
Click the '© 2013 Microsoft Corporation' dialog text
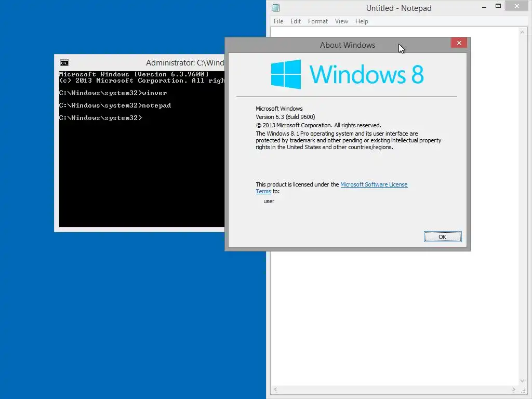(x=318, y=125)
